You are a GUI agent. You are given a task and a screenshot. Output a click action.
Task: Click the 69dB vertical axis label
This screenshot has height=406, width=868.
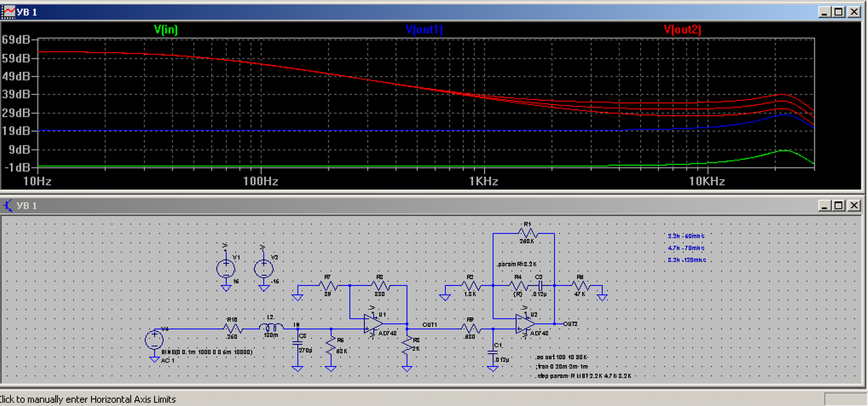[16, 40]
